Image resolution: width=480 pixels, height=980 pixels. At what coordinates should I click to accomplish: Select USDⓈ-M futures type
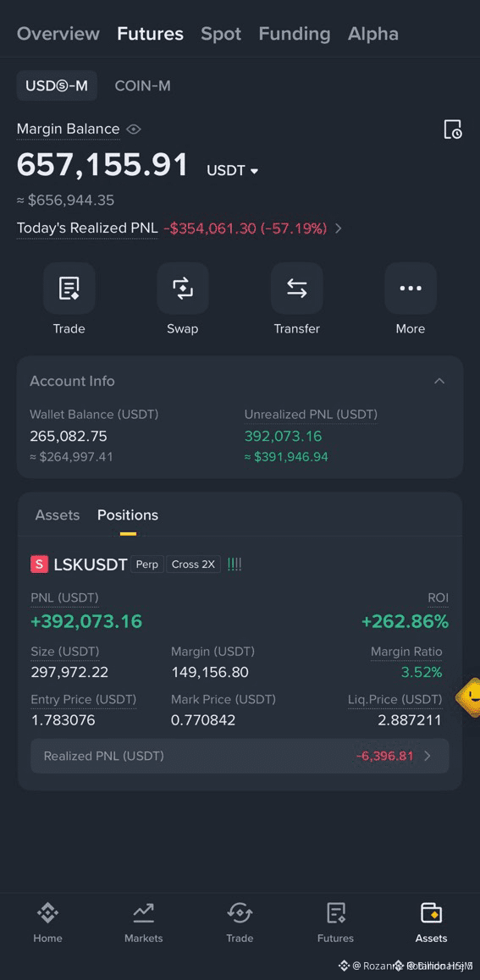point(57,85)
